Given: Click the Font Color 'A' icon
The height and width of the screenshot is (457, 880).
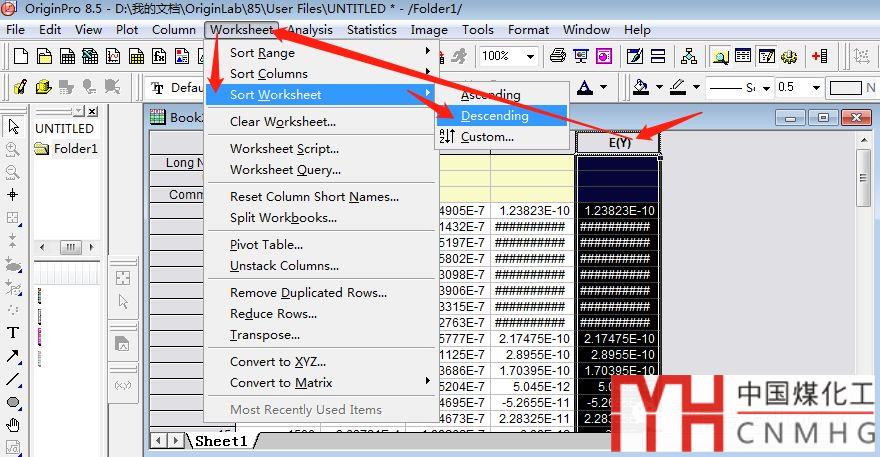Looking at the screenshot, I should point(585,87).
